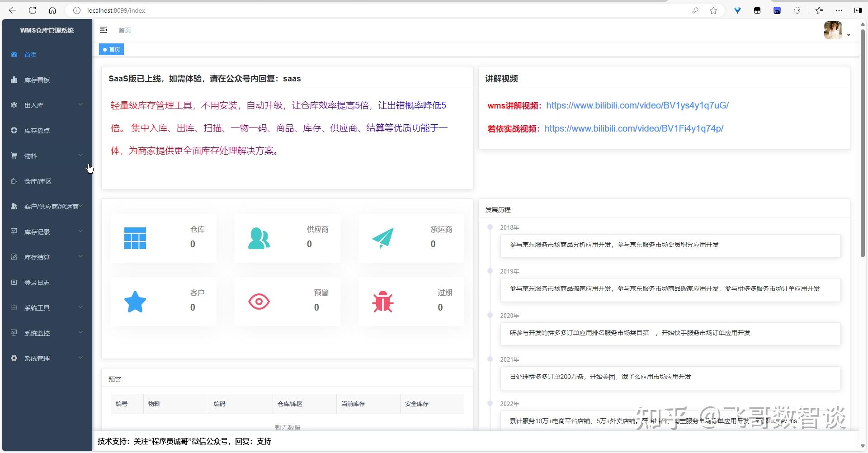The image size is (868, 453).
Task: Click the 首页 dashboard icon in sidebar
Action: pyautogui.click(x=14, y=55)
